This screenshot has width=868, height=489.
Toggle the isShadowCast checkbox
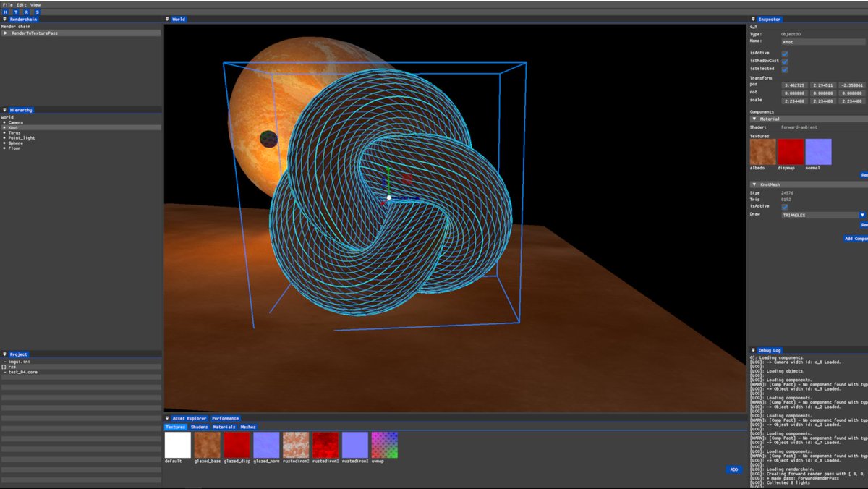[785, 61]
